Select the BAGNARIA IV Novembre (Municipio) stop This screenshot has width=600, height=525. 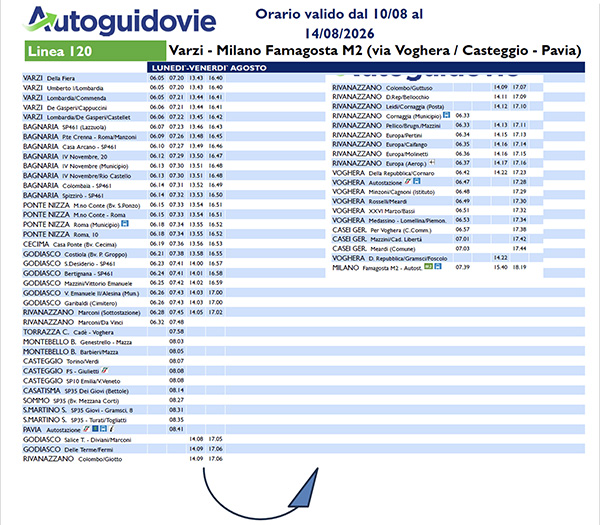coord(75,166)
